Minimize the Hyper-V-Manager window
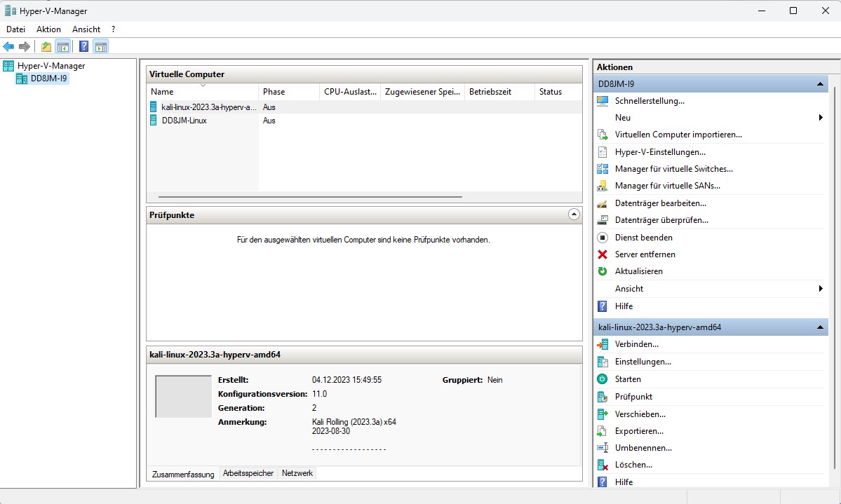The height and width of the screenshot is (504, 841). pyautogui.click(x=761, y=11)
